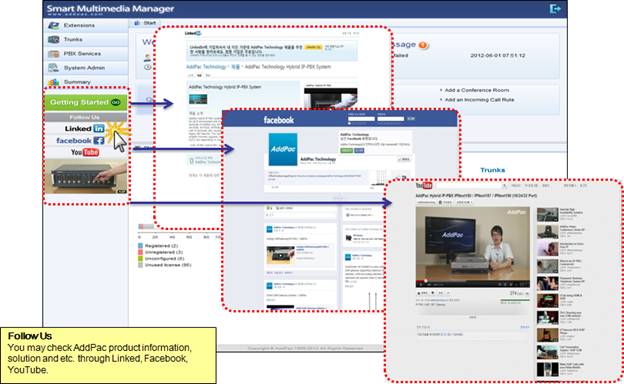Click the Getting Started green button
This screenshot has width=624, height=384.
coord(86,103)
